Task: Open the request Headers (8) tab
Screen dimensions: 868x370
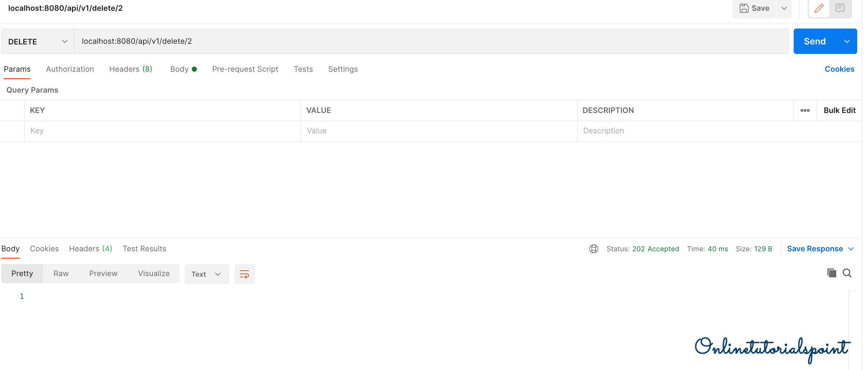Action: click(130, 69)
